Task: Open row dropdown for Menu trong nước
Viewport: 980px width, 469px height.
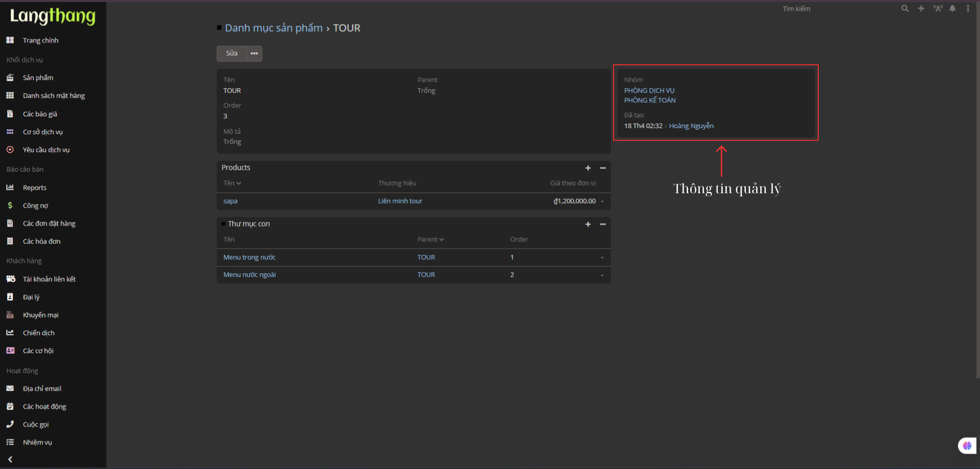Action: coord(602,258)
